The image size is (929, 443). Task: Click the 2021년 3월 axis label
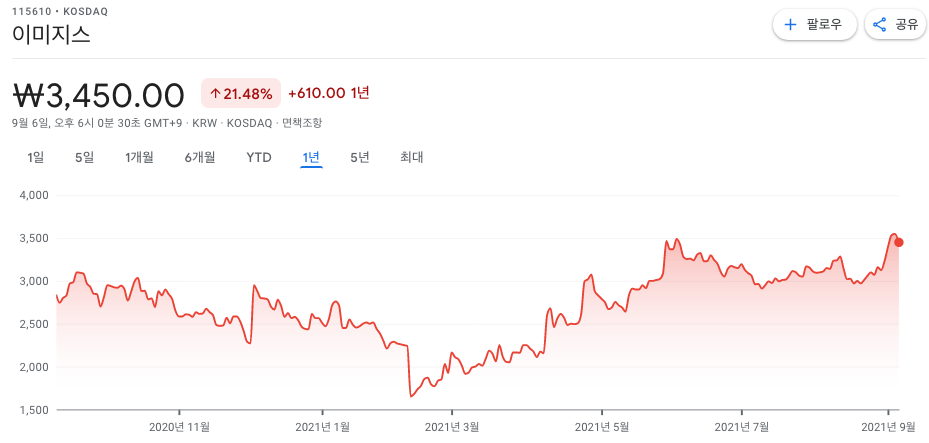click(452, 426)
